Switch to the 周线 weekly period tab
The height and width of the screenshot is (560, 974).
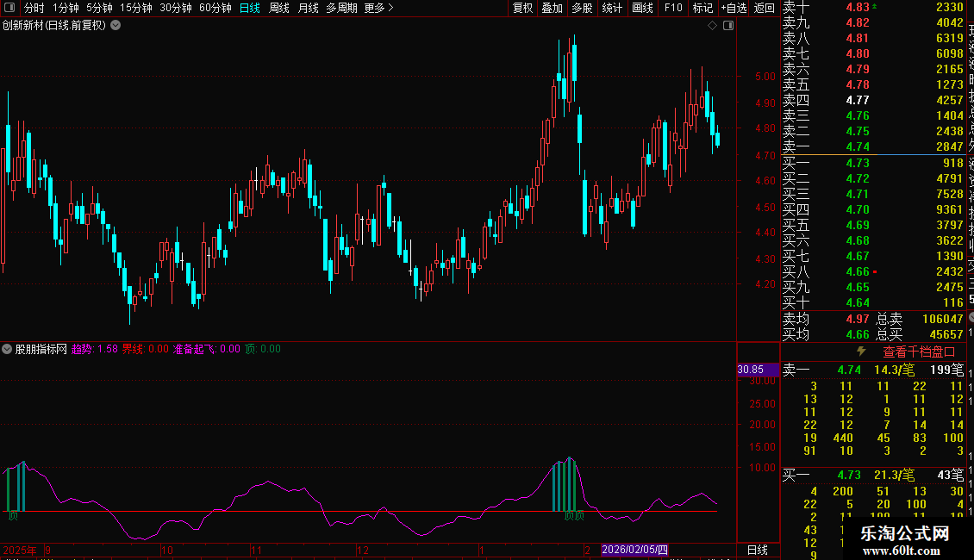coord(279,8)
